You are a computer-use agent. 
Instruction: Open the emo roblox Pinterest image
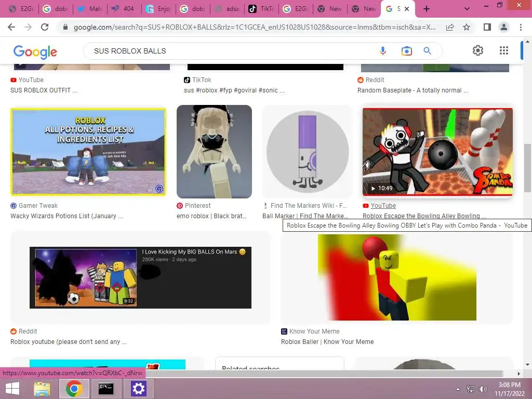[x=214, y=152]
